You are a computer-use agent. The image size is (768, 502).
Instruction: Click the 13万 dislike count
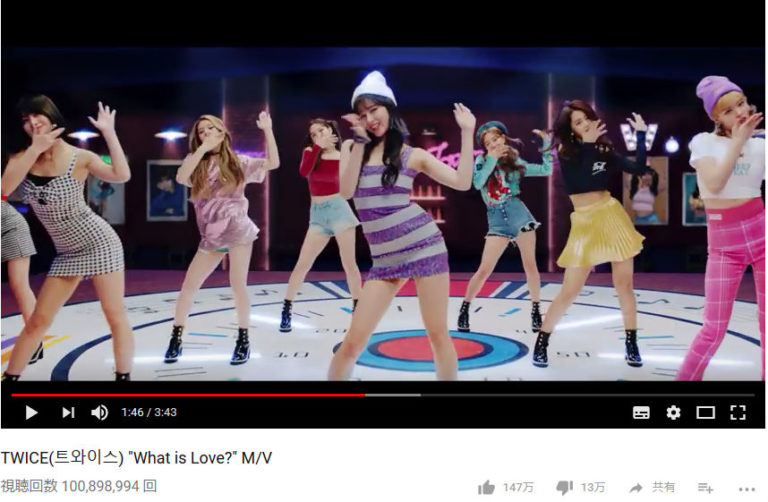pos(593,487)
